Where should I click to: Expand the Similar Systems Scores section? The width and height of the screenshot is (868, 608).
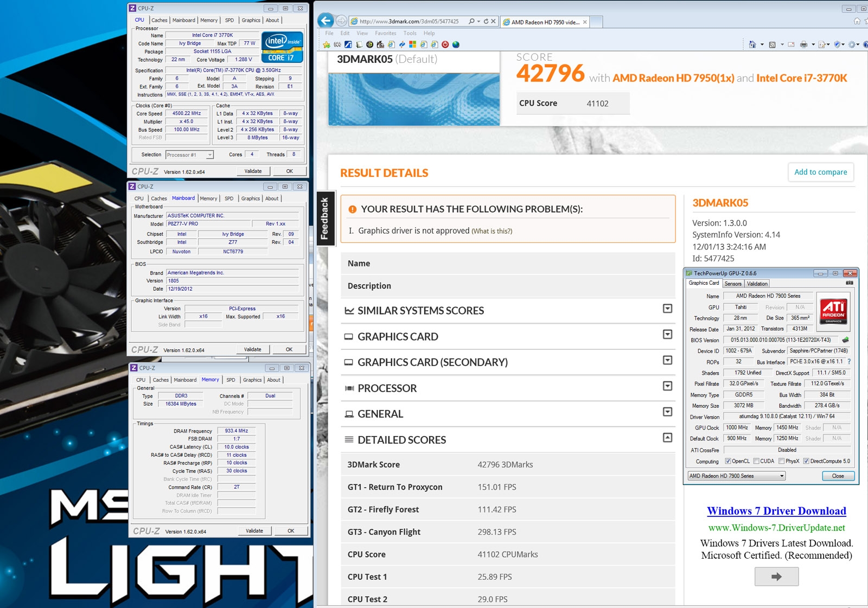[668, 309]
